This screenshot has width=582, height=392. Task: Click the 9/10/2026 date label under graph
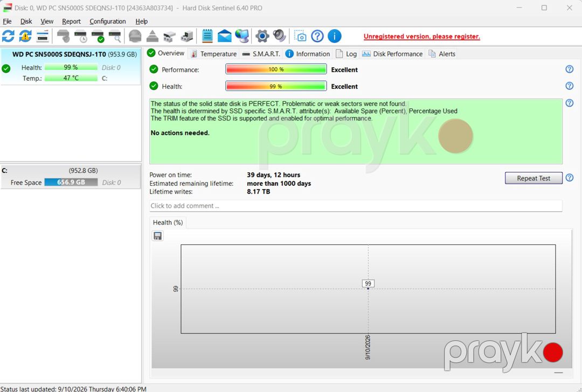[x=368, y=347]
